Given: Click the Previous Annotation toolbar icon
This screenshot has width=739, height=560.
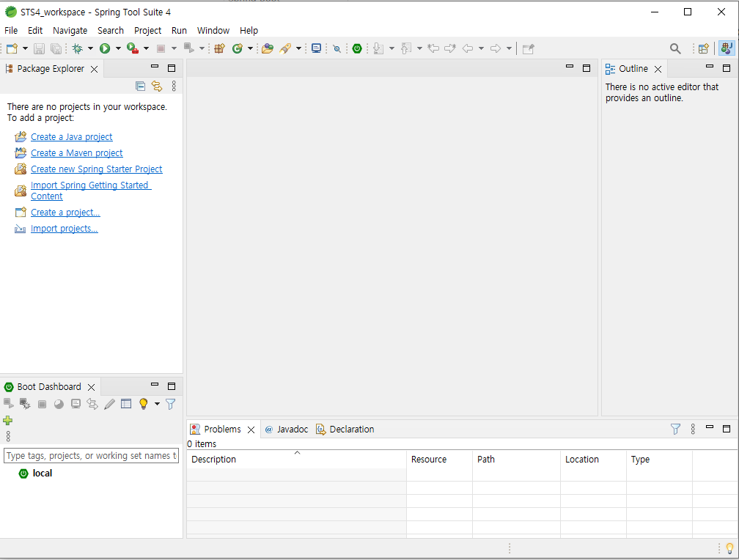Looking at the screenshot, I should pyautogui.click(x=406, y=48).
